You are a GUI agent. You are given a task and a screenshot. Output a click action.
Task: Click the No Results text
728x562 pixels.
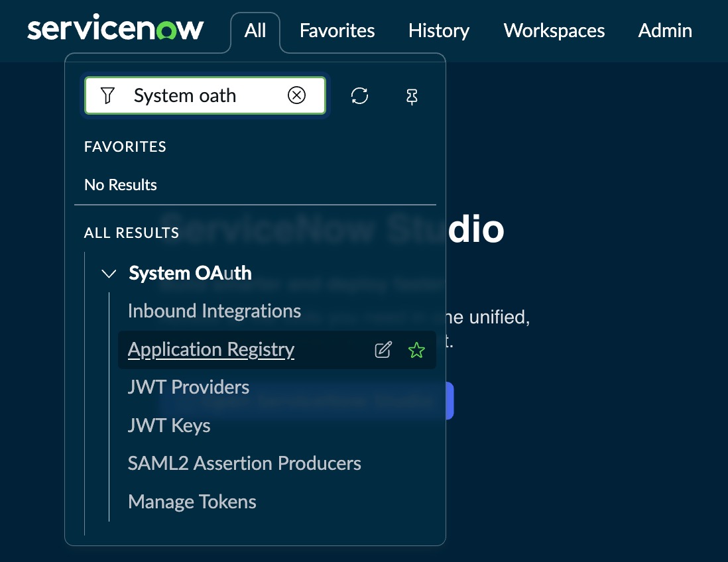pyautogui.click(x=120, y=185)
